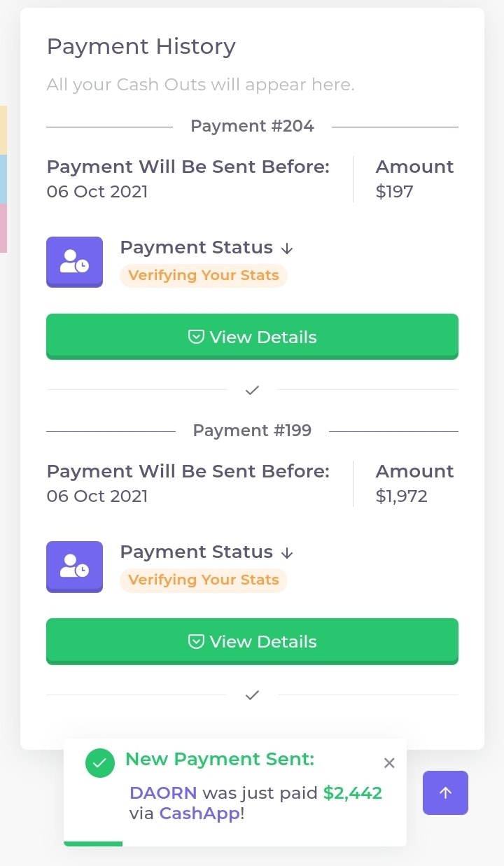
Task: Click the shield icon in first View Details
Action: (x=196, y=337)
